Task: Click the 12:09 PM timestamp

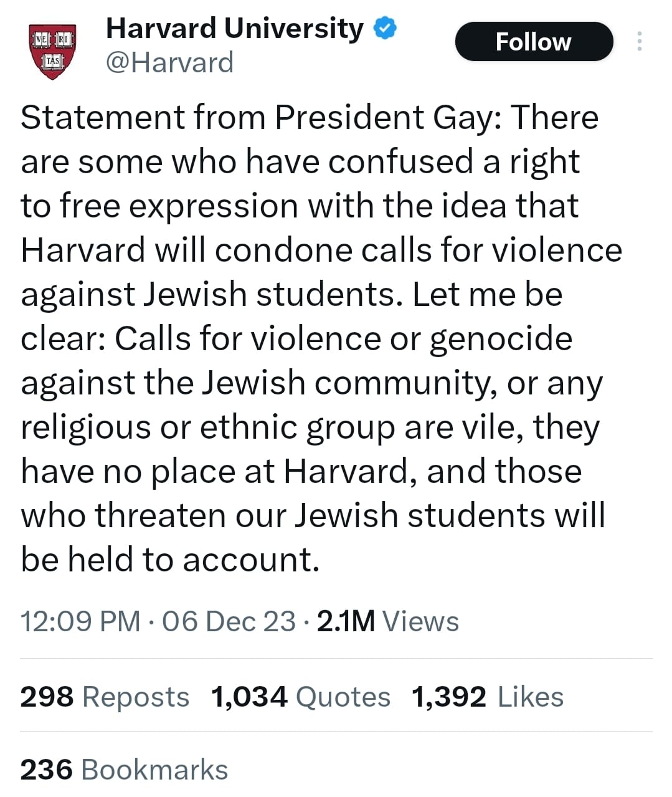Action: [x=80, y=621]
